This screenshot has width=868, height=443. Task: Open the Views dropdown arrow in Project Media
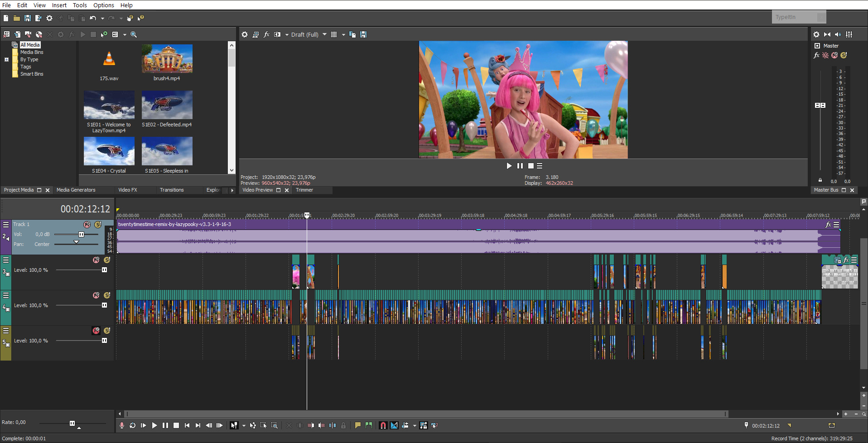(125, 35)
